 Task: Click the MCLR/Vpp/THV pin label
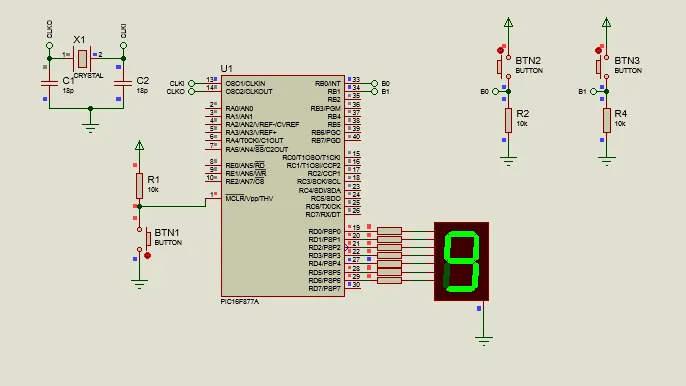click(249, 198)
